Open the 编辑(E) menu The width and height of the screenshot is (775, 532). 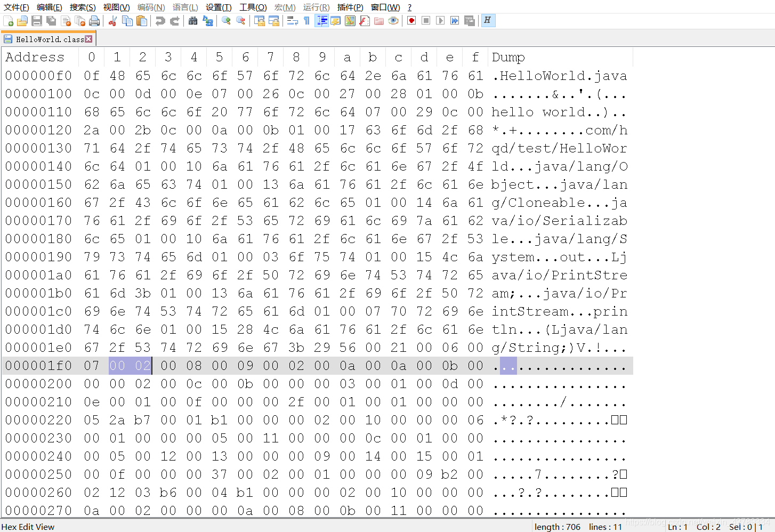tap(50, 7)
